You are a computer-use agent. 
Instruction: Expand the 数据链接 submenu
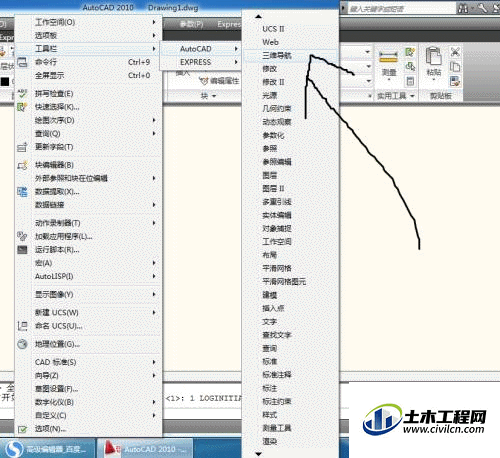[x=89, y=205]
